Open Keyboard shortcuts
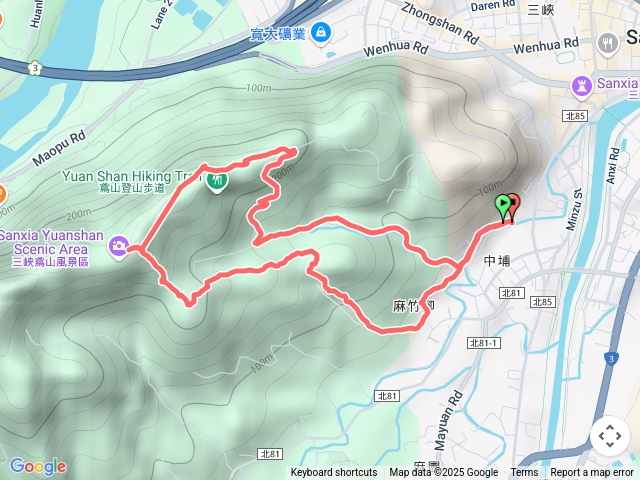Image resolution: width=640 pixels, height=480 pixels. (334, 472)
